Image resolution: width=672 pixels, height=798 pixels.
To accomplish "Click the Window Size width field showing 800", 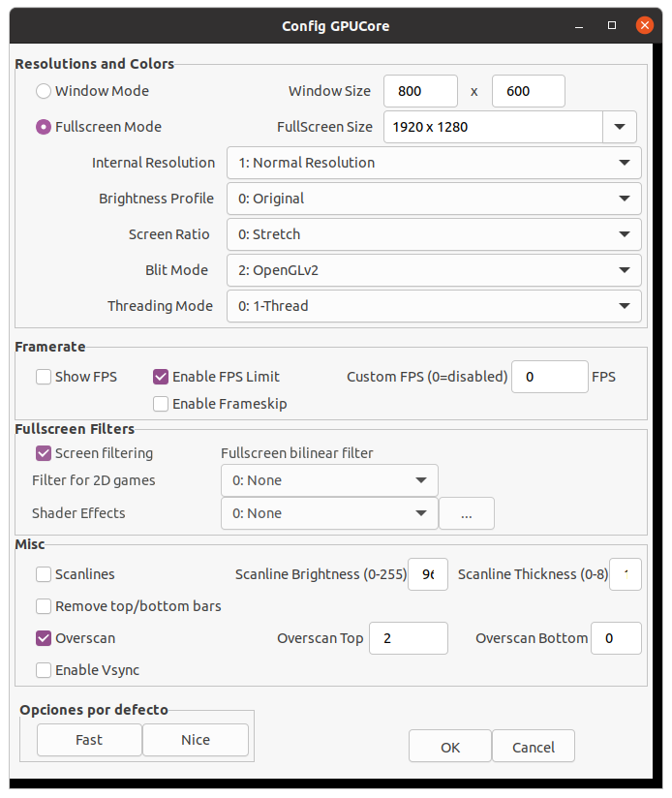I will (420, 91).
